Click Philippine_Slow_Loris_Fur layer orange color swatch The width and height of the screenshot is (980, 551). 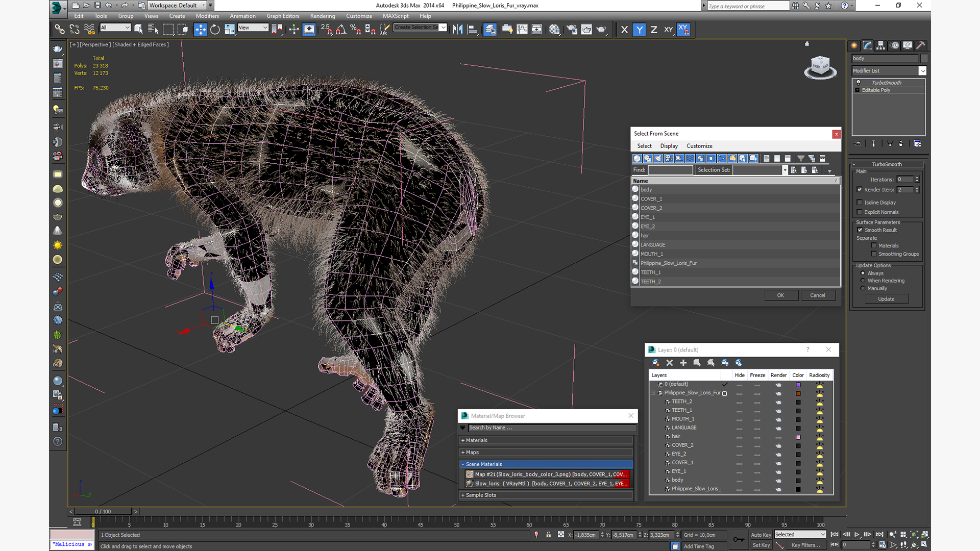point(798,393)
